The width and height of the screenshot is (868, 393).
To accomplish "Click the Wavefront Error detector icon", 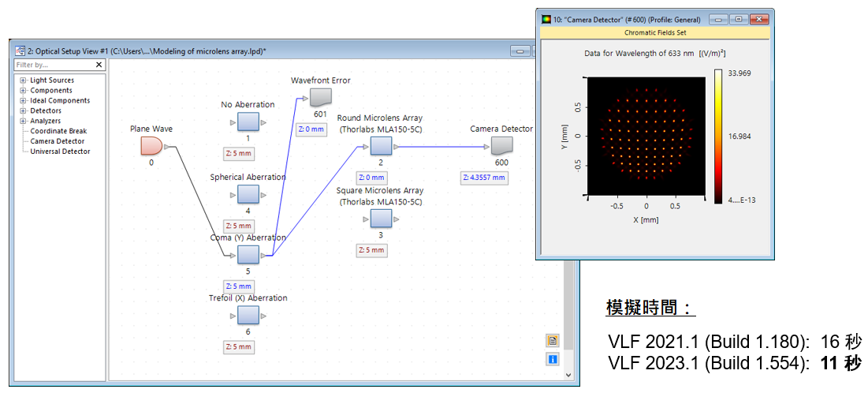I will coord(320,98).
